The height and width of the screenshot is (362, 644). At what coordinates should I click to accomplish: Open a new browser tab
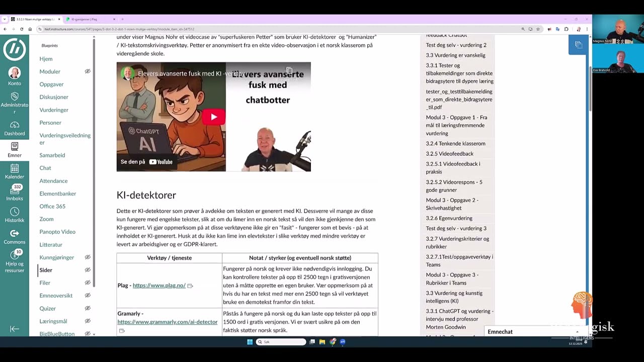point(122,19)
